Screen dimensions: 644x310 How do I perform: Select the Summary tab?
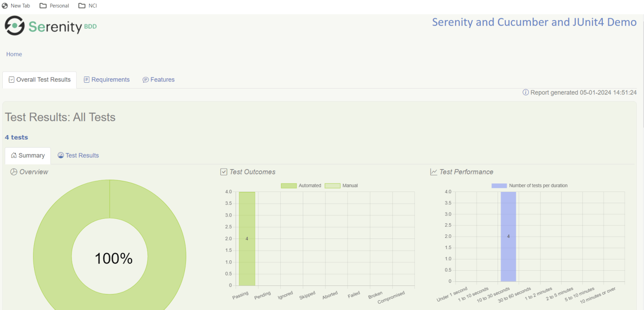pyautogui.click(x=28, y=156)
